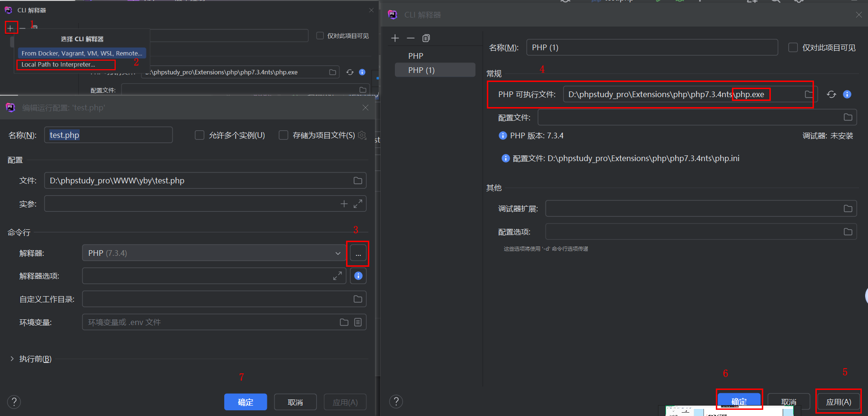The height and width of the screenshot is (416, 868).
Task: Select PHP (1) interpreter in list
Action: click(435, 70)
